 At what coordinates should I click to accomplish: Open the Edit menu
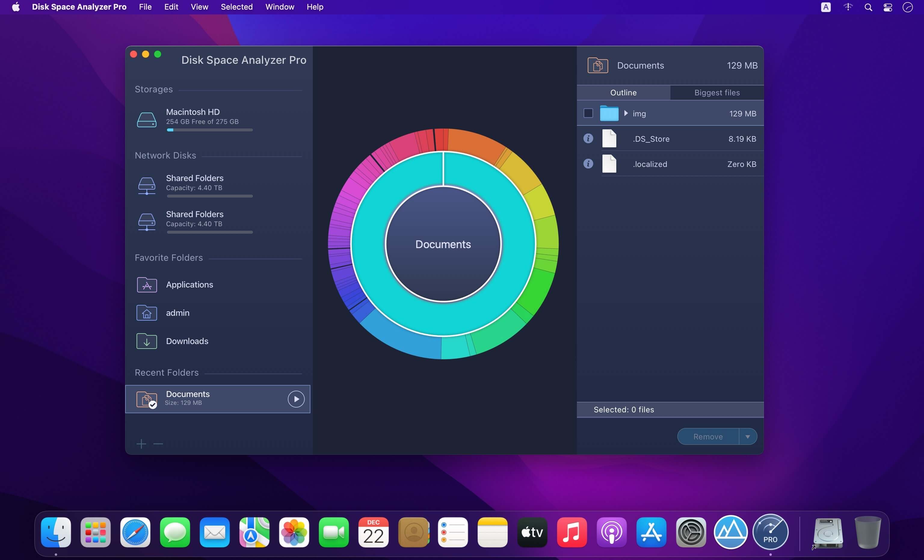[171, 7]
